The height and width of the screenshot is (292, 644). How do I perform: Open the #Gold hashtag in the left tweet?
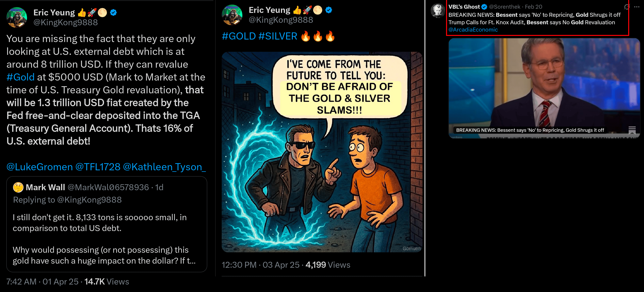click(21, 77)
